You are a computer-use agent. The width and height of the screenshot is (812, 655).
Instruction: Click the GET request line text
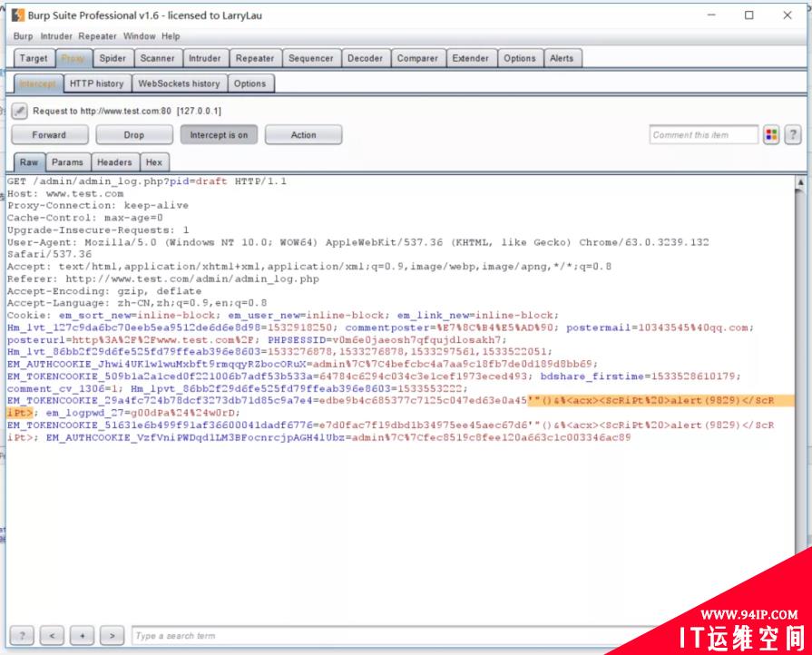click(x=147, y=181)
